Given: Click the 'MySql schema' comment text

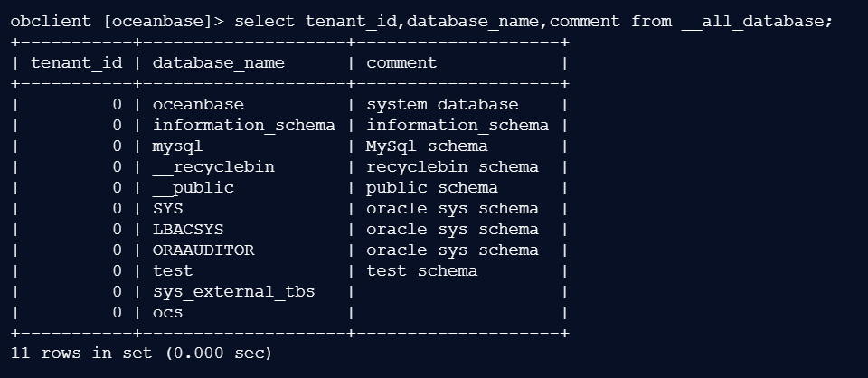Looking at the screenshot, I should (x=427, y=146).
